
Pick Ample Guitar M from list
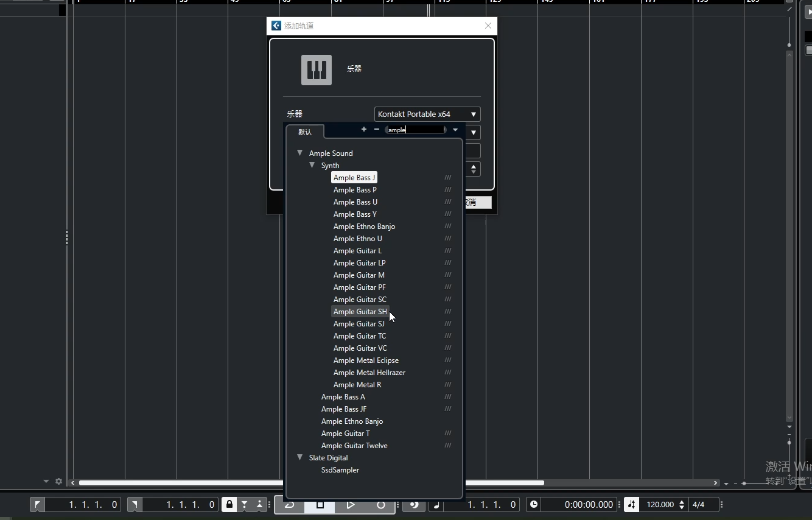point(359,275)
